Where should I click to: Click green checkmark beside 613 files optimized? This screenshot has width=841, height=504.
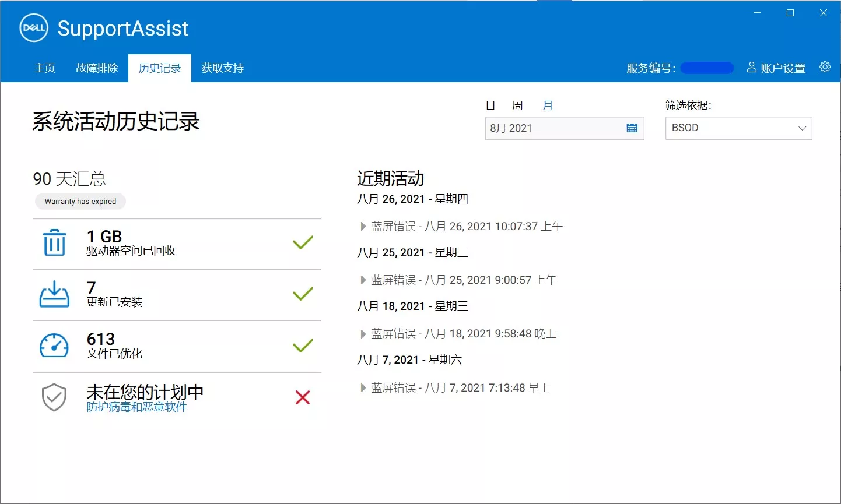tap(303, 345)
